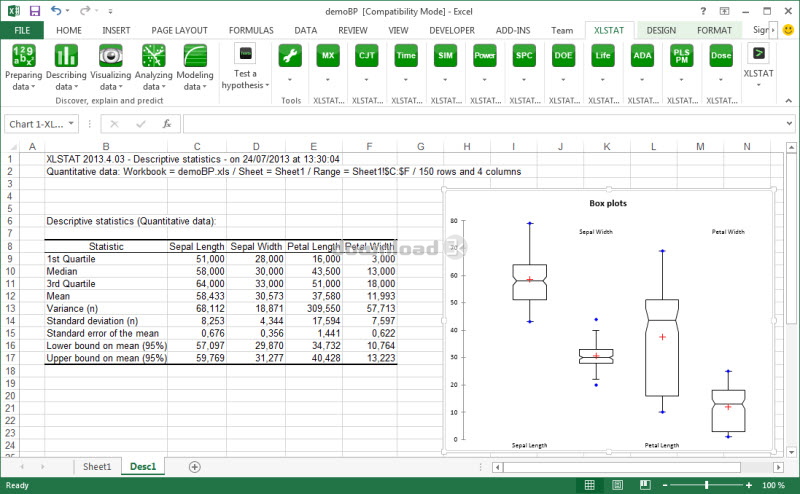
Task: Select the Median cell in table
Action: coord(106,271)
